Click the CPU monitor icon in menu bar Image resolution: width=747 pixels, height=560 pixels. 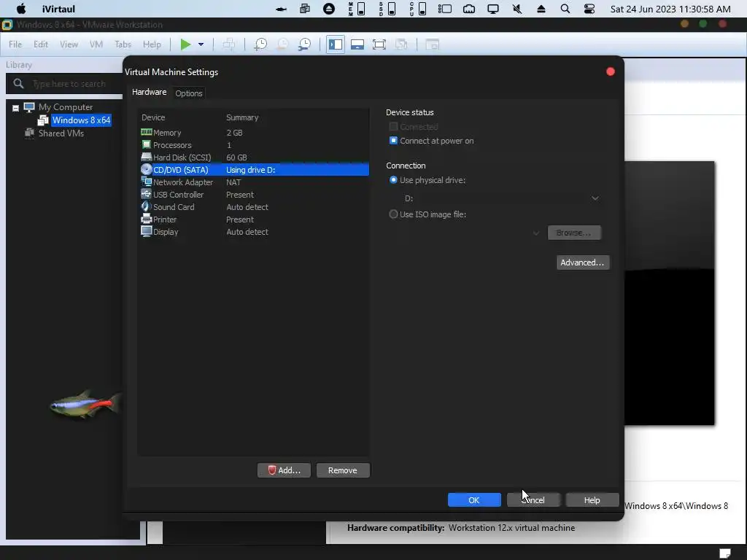pos(418,9)
